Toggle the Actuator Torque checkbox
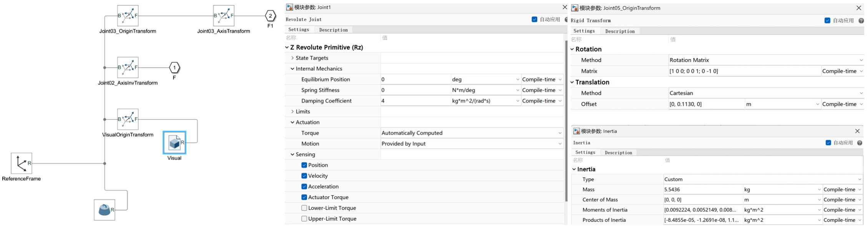This screenshot has height=226, width=868. point(304,197)
